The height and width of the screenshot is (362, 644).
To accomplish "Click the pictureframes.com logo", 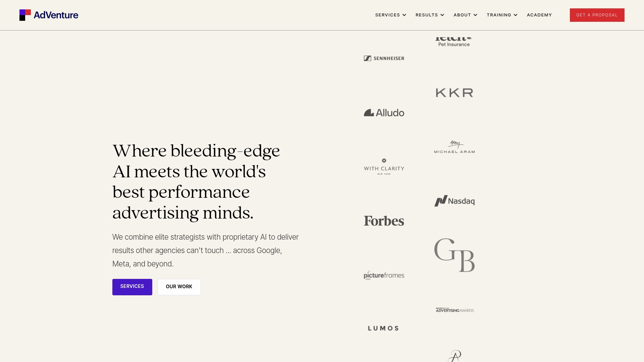I will click(384, 275).
